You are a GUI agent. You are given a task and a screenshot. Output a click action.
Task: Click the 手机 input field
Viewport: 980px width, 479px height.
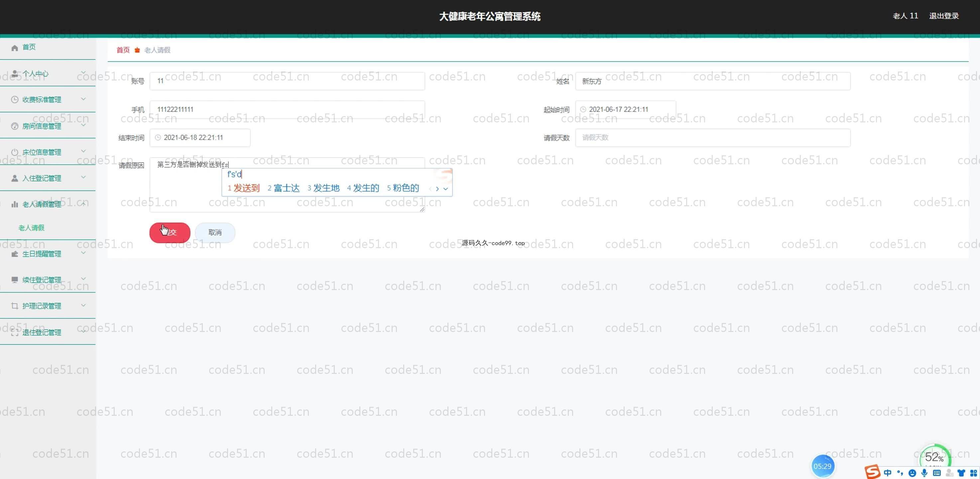pyautogui.click(x=287, y=110)
